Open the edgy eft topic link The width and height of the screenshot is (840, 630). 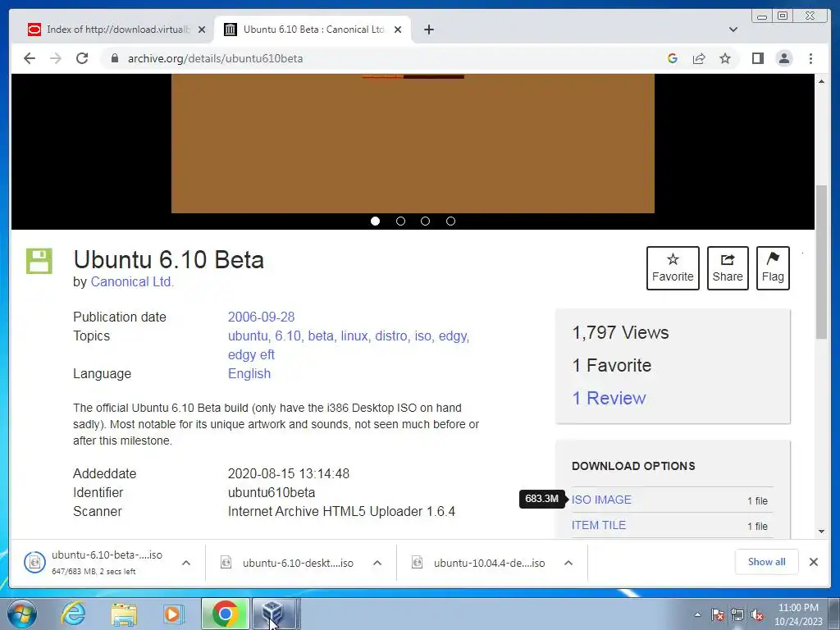[x=251, y=354]
